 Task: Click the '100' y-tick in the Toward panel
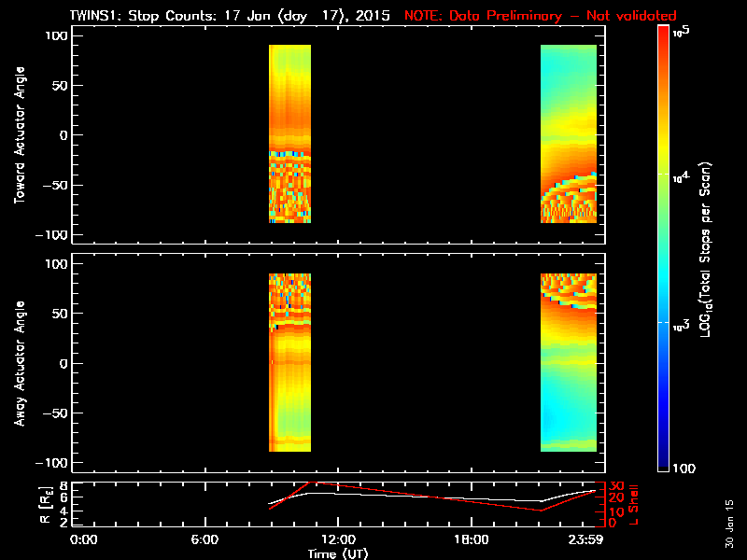point(57,35)
